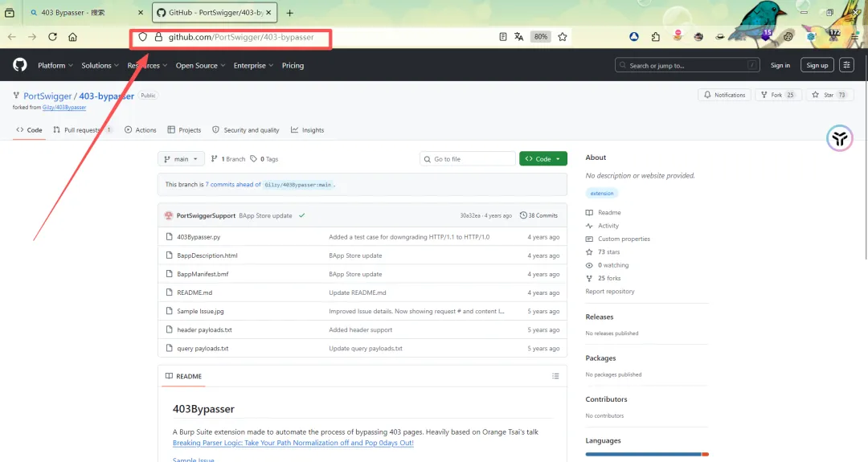Click the floating round assistant icon
The image size is (868, 462).
click(840, 138)
